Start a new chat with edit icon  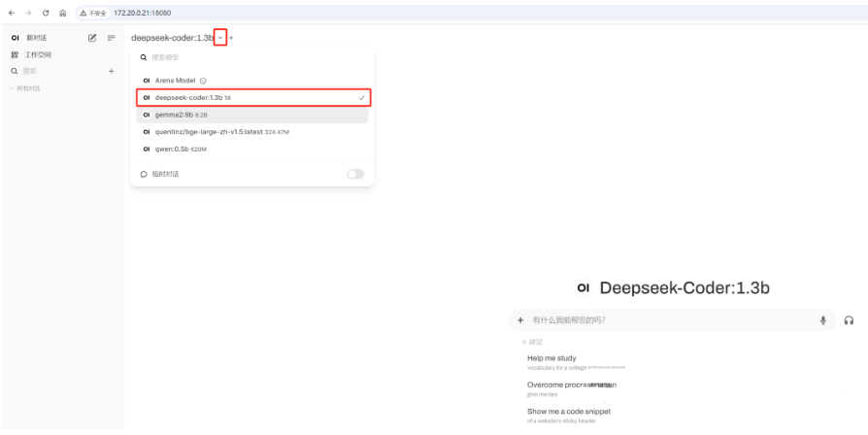[x=92, y=38]
